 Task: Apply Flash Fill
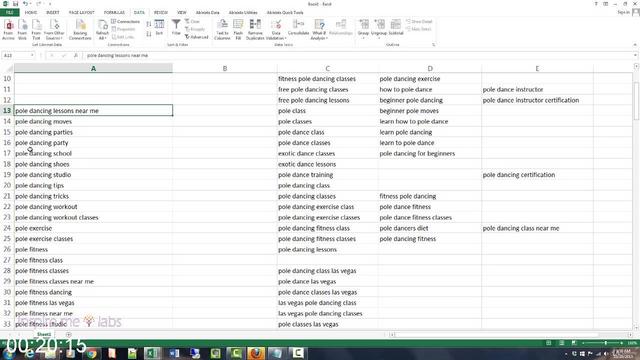point(238,30)
